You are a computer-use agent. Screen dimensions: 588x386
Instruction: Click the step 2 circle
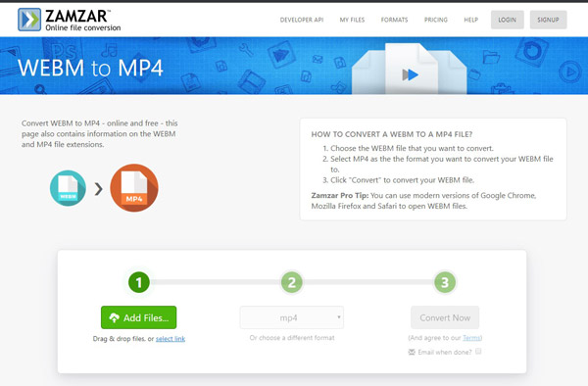point(292,282)
